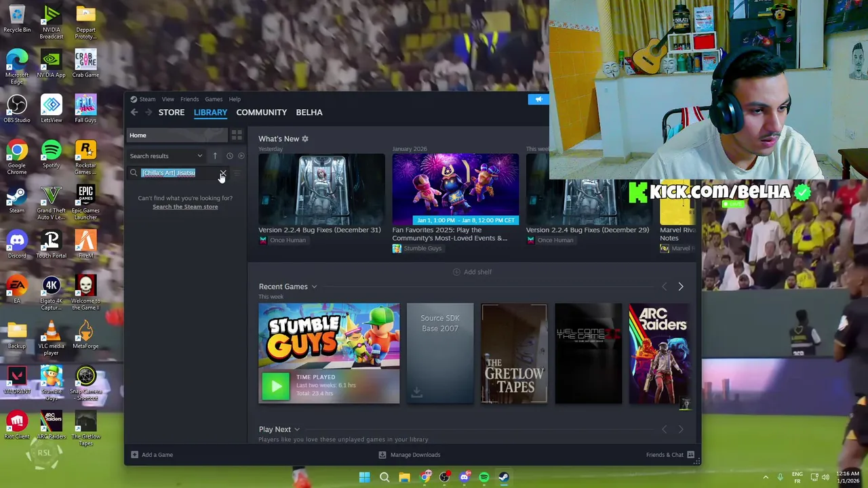
Task: Open the COMMUNITY tab
Action: tap(262, 113)
